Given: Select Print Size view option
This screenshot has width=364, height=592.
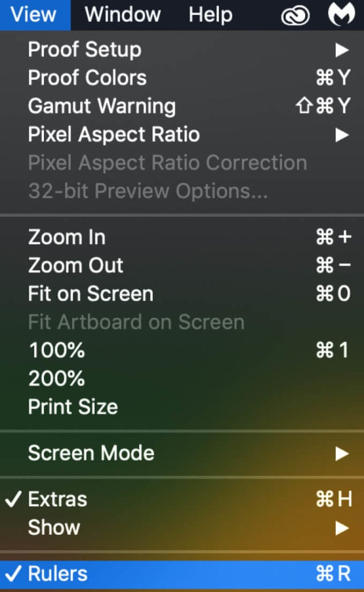Looking at the screenshot, I should click(x=73, y=407).
